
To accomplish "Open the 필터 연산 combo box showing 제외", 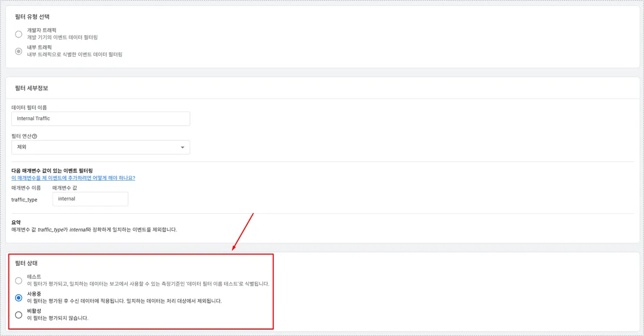I will coord(100,147).
